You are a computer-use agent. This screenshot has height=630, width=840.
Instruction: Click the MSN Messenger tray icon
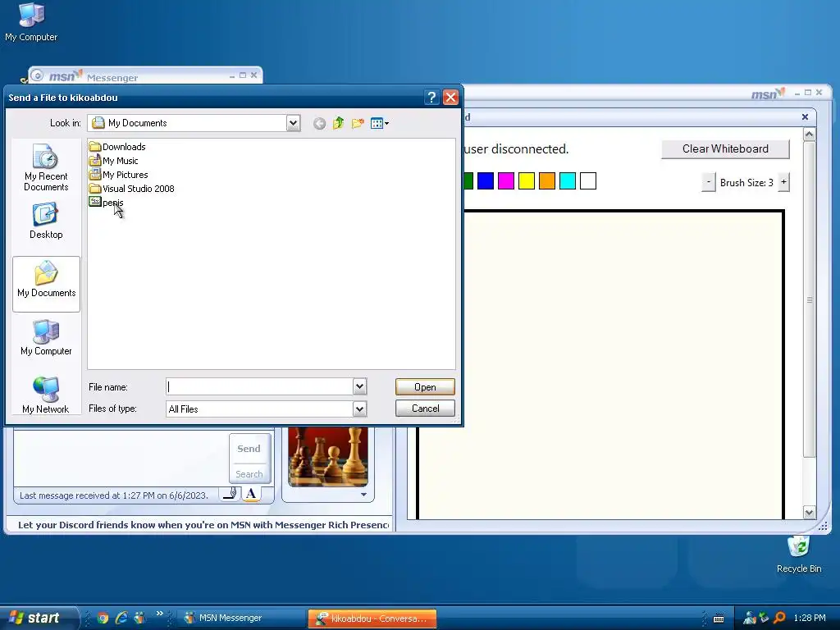tap(750, 619)
